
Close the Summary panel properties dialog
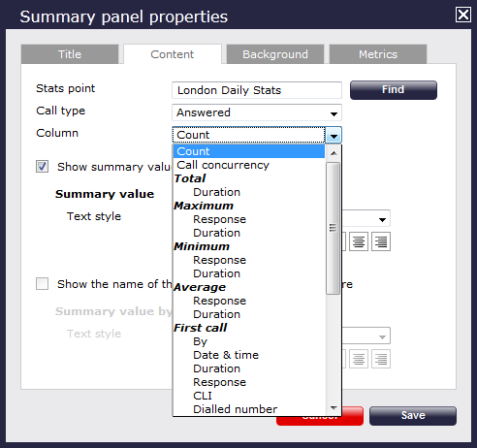(x=463, y=15)
